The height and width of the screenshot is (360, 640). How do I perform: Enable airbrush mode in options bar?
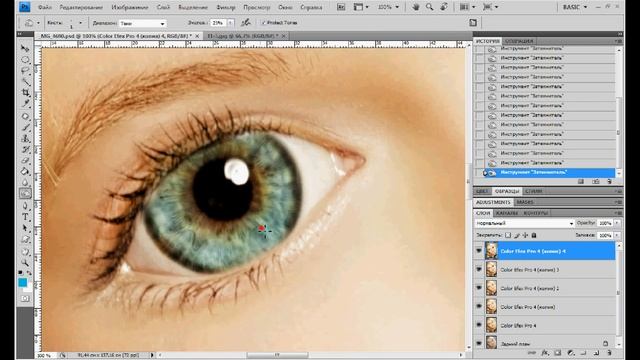pos(246,23)
